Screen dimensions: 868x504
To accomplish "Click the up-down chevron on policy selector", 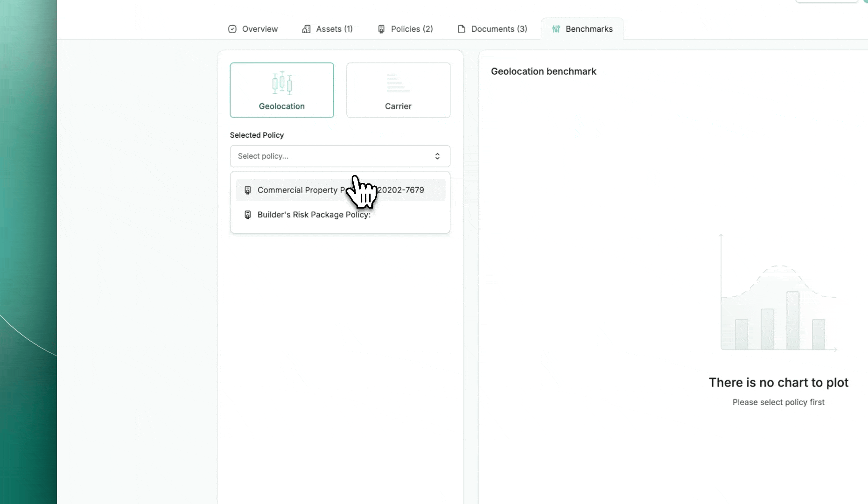I will point(437,156).
